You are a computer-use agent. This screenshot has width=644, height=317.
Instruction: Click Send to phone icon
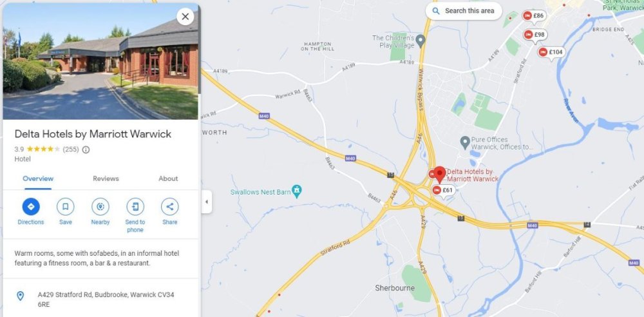click(x=135, y=206)
